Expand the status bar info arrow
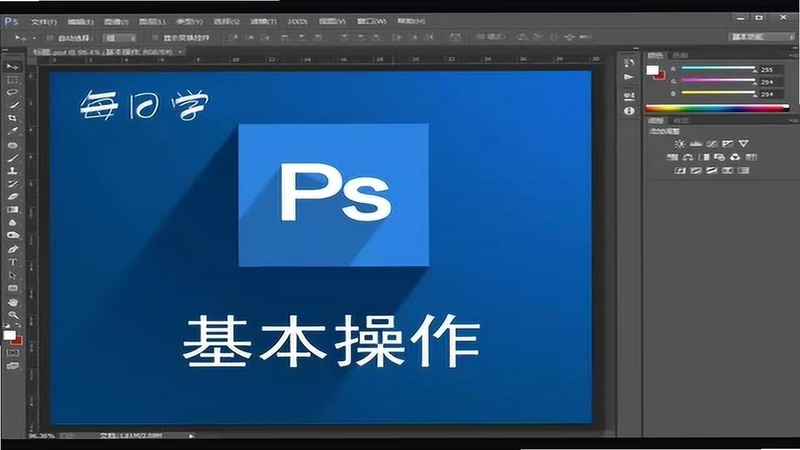 pos(191,436)
